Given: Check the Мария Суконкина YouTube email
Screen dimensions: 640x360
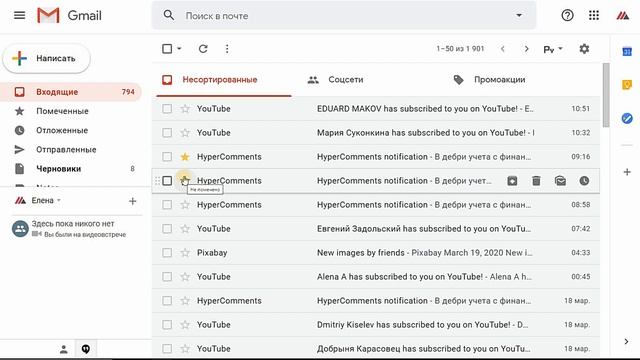Looking at the screenshot, I should 167,133.
